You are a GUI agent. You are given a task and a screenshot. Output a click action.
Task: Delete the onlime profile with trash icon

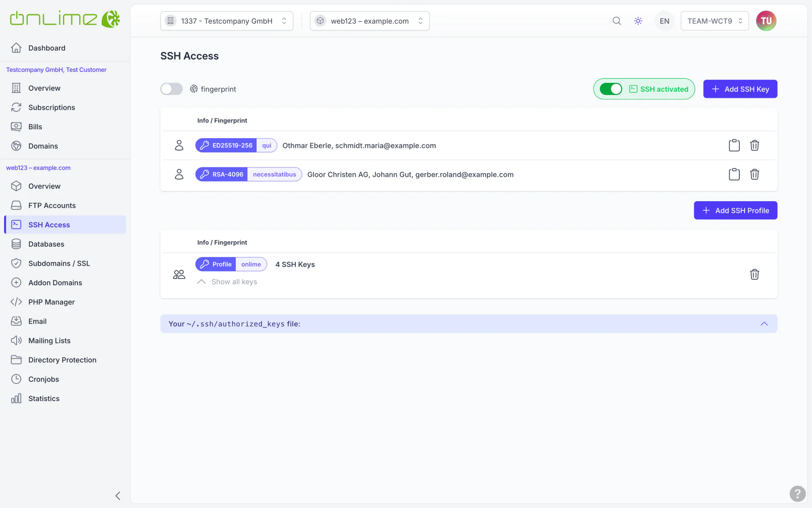tap(754, 274)
